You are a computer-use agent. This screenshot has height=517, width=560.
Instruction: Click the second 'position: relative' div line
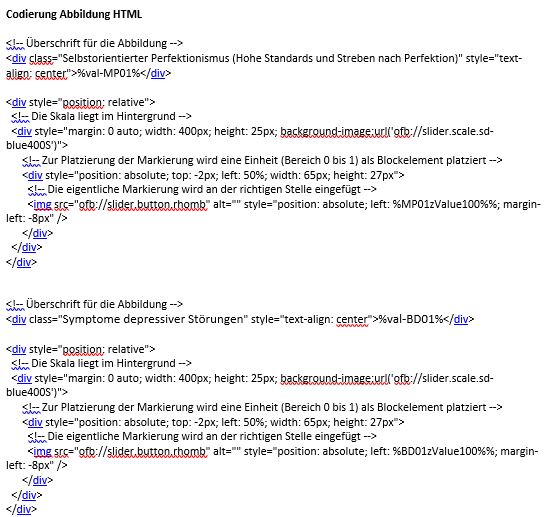(81, 349)
